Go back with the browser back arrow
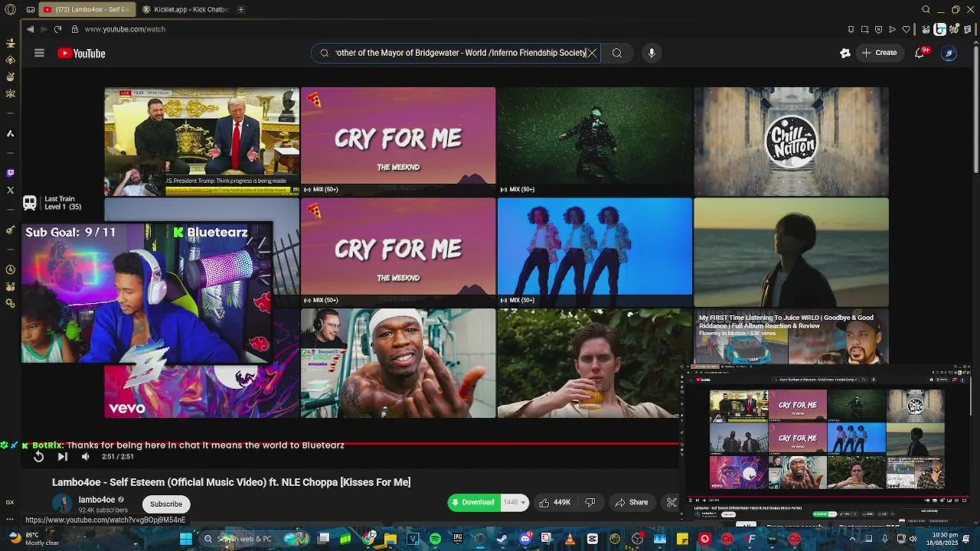Viewport: 980px width, 551px height. coord(30,29)
